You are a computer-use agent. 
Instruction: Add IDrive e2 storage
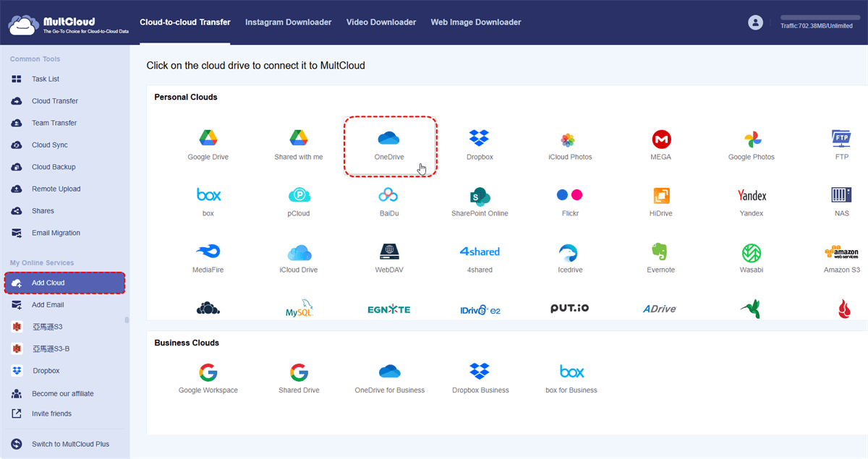pos(480,309)
